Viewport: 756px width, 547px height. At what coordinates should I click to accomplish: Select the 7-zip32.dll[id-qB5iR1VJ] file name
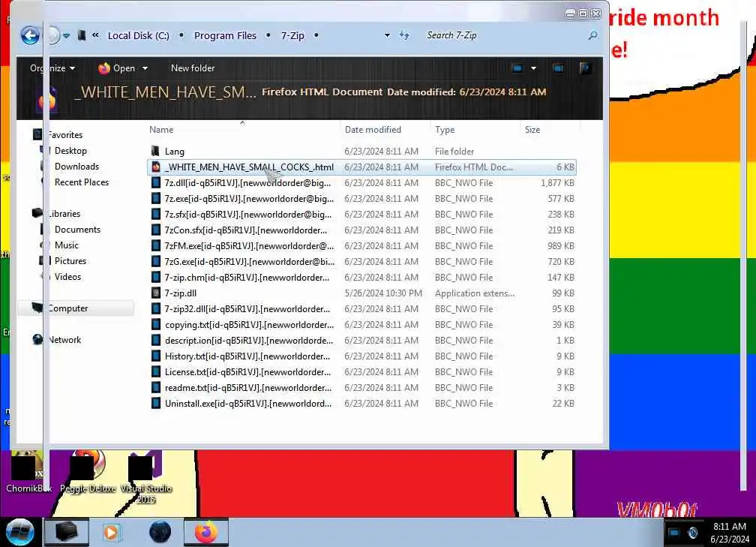(x=247, y=308)
